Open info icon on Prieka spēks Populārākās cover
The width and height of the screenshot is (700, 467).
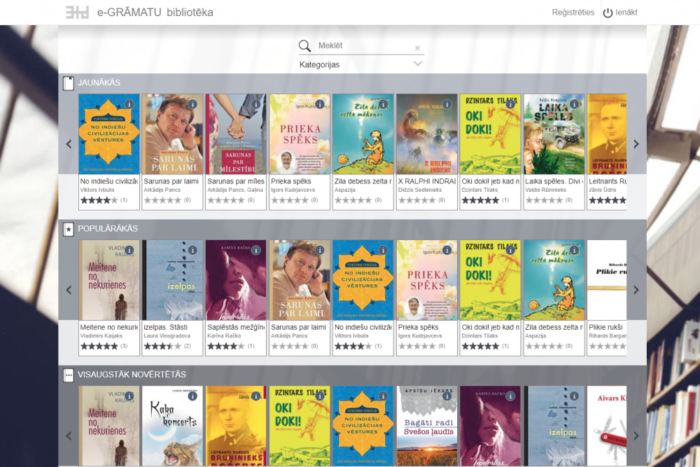(446, 250)
